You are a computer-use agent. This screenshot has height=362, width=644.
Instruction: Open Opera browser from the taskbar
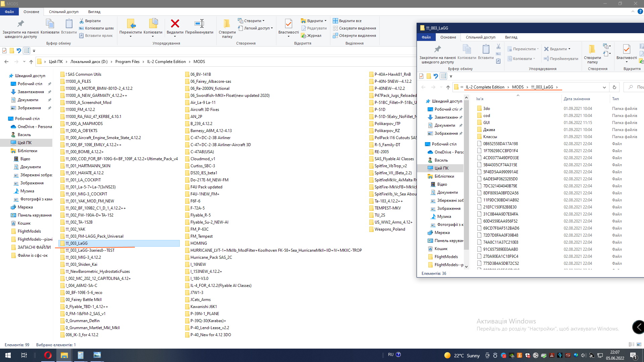pyautogui.click(x=48, y=355)
